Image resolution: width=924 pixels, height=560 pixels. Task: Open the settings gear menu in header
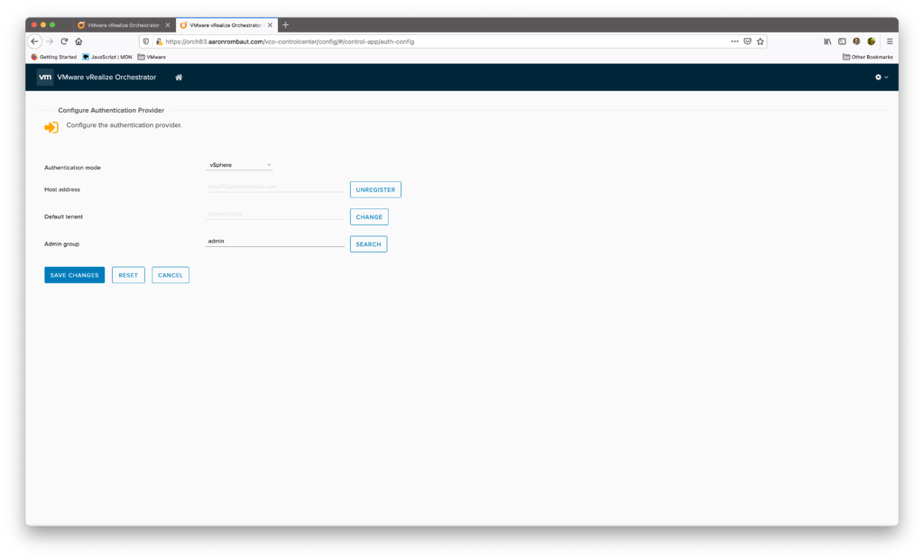pyautogui.click(x=881, y=78)
